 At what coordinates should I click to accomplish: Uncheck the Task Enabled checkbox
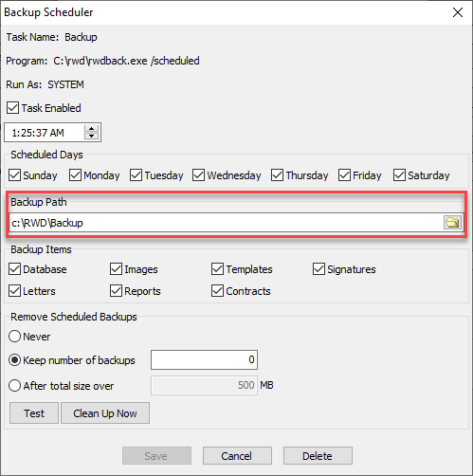point(13,108)
